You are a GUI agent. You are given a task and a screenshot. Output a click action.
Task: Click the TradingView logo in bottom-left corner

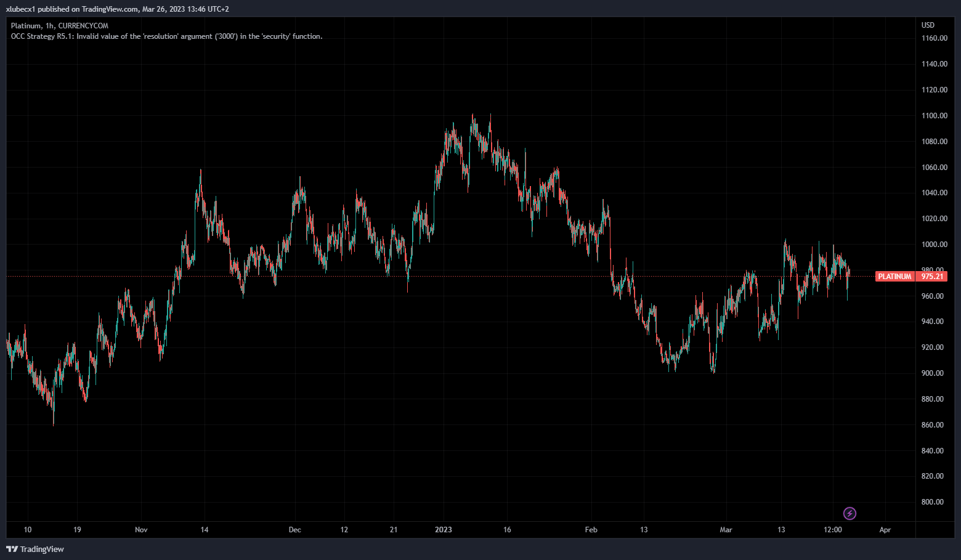35,549
